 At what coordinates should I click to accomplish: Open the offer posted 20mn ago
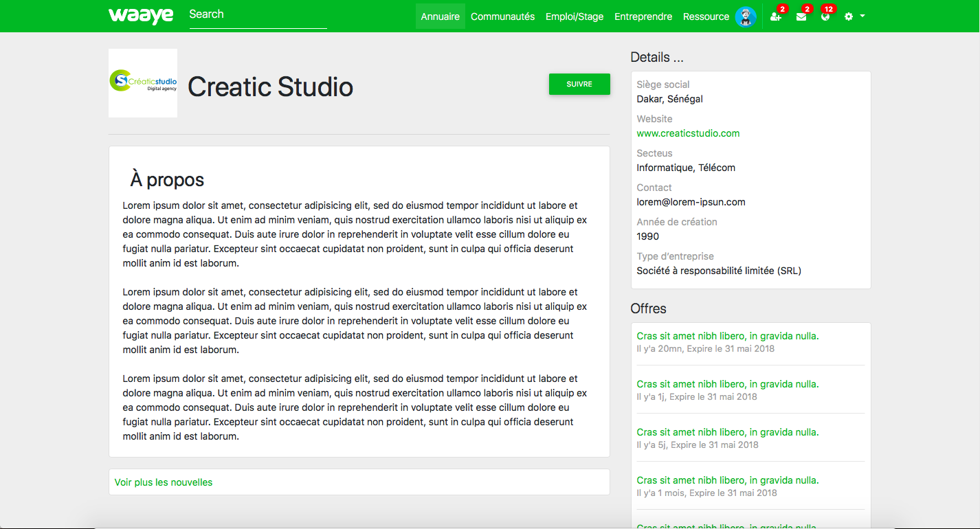pyautogui.click(x=728, y=336)
